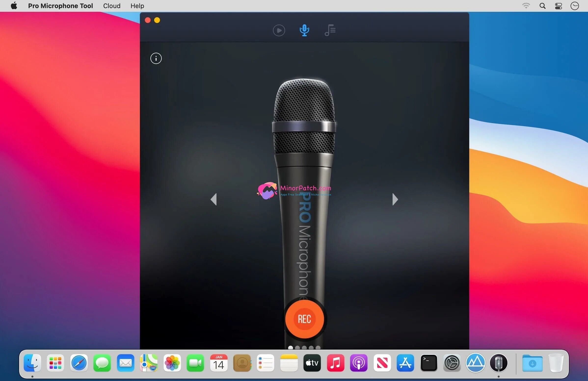
Task: Launch Podcasts from the Dock
Action: 359,363
